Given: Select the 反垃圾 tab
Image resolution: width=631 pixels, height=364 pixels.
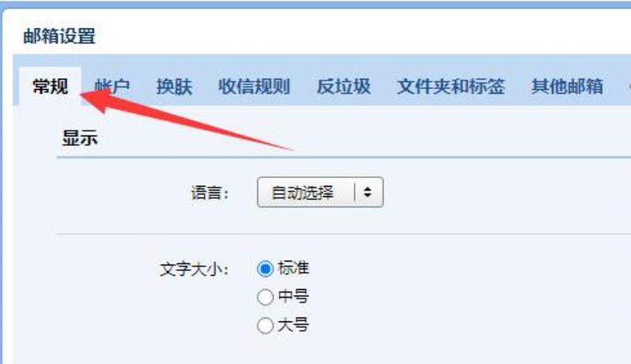Looking at the screenshot, I should click(344, 87).
